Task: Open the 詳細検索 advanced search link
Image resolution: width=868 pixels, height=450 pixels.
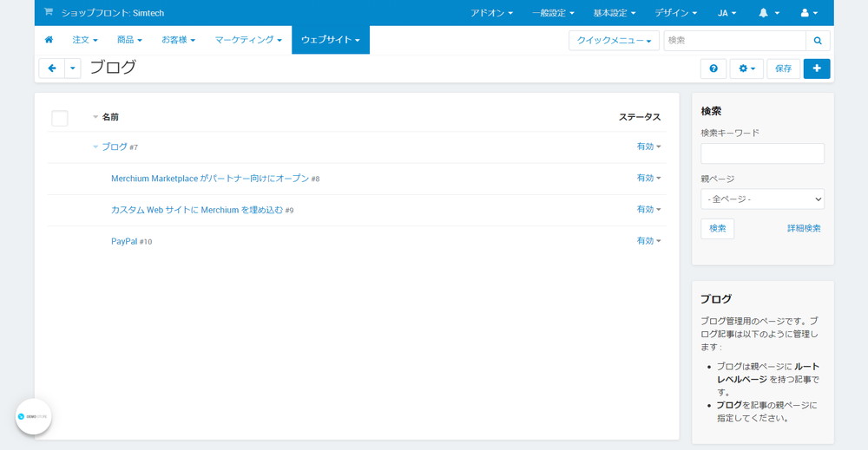Action: tap(804, 228)
